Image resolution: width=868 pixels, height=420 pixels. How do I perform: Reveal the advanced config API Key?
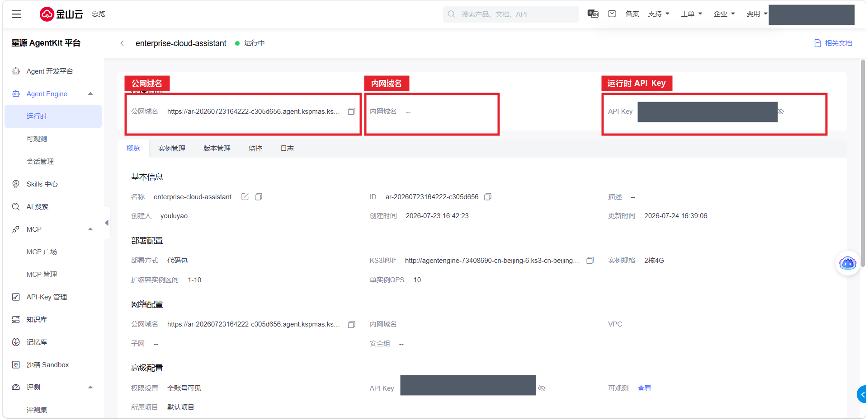click(542, 388)
